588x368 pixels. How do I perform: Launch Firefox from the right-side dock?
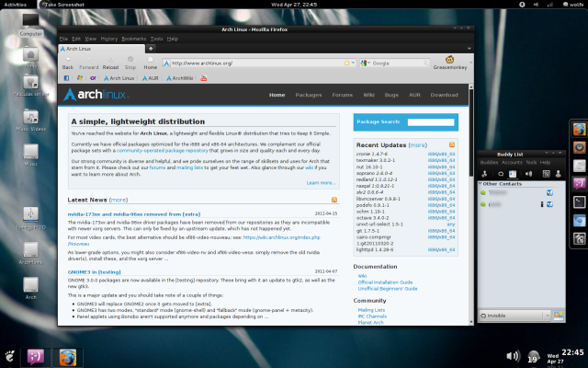tap(580, 130)
